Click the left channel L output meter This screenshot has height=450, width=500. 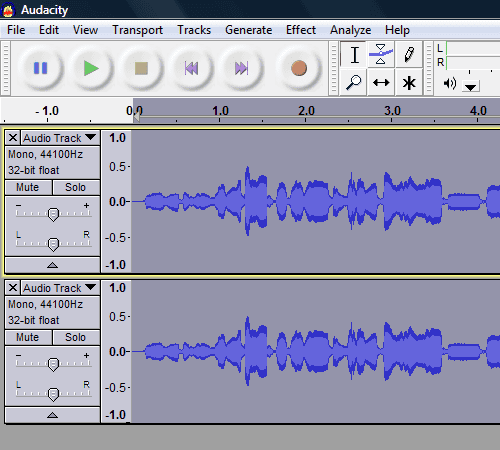473,49
